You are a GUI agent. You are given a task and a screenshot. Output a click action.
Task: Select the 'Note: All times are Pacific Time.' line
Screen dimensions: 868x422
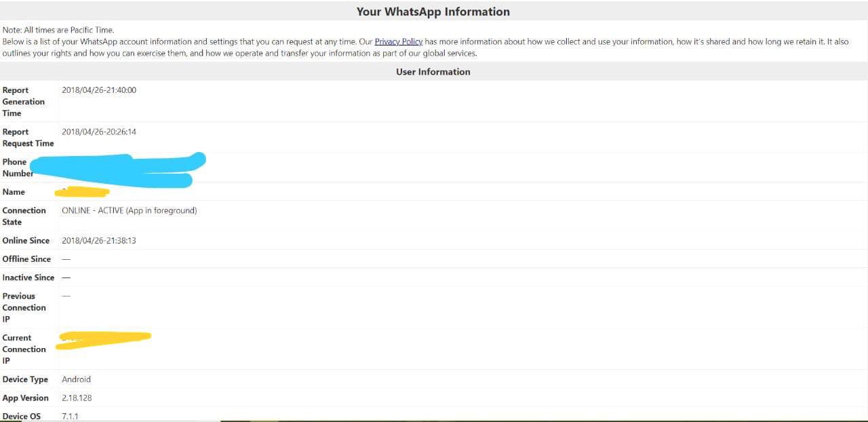tap(58, 30)
